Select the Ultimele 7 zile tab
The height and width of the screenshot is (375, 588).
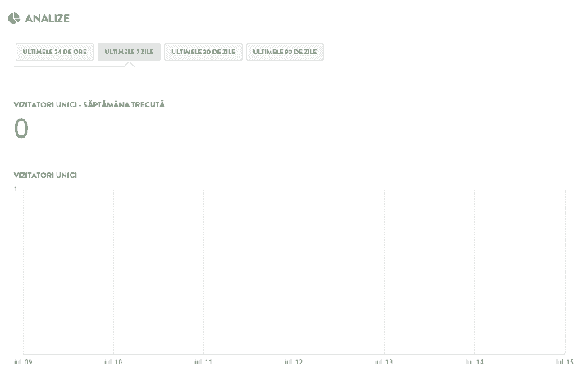129,52
